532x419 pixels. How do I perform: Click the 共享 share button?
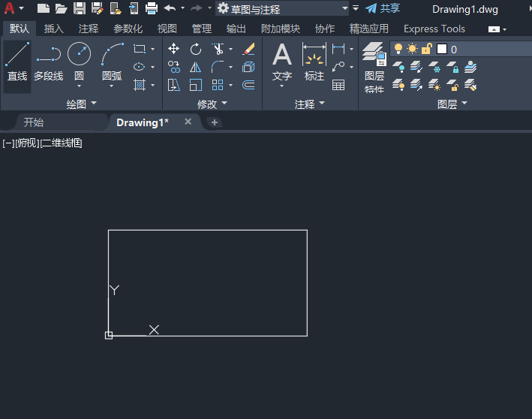(x=383, y=8)
